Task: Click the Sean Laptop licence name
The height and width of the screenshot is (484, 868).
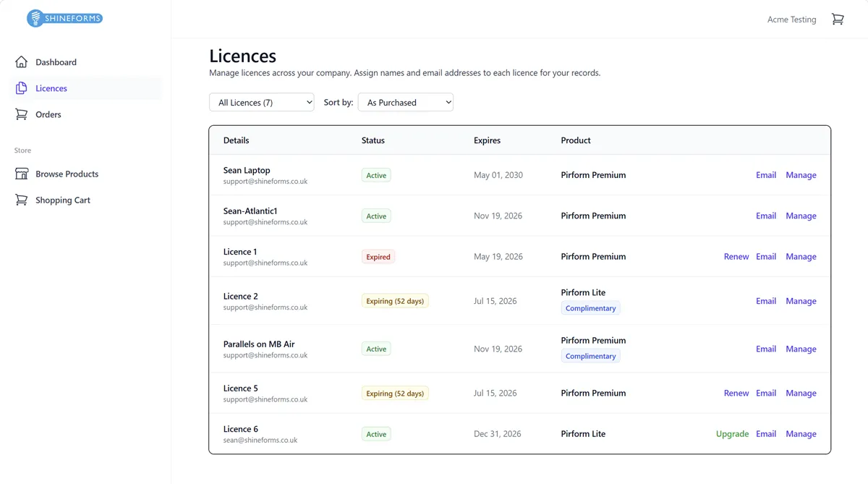Action: click(x=247, y=170)
